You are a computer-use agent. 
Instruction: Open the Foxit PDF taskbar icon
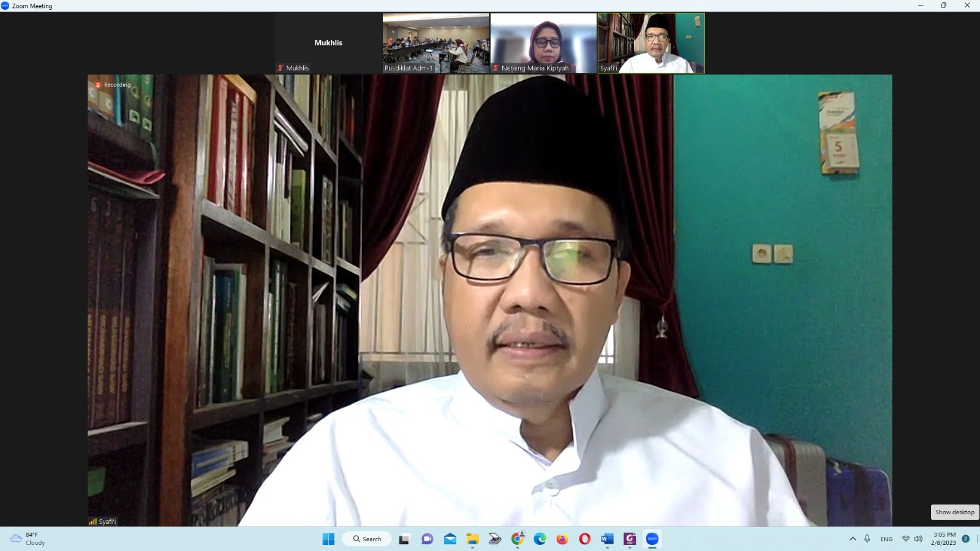click(630, 539)
